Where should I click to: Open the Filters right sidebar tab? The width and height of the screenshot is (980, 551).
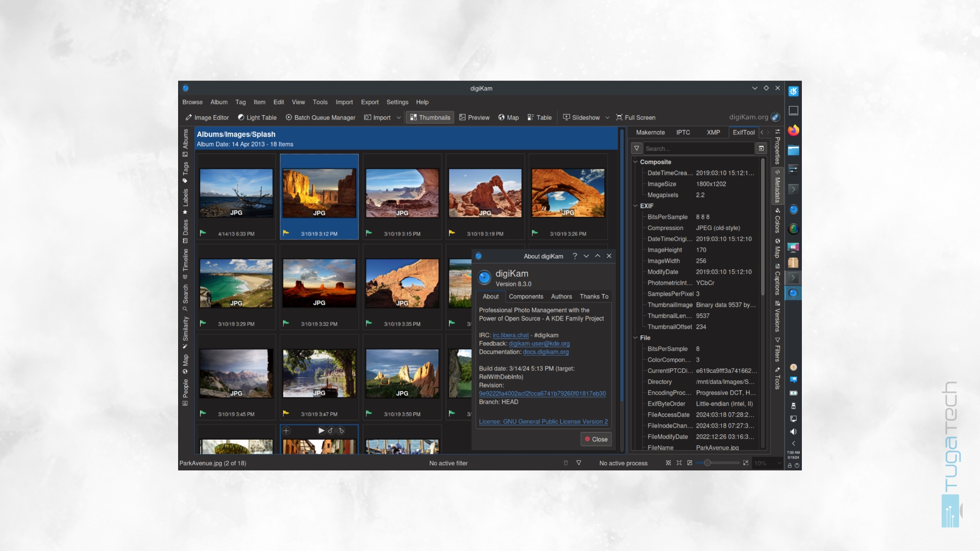(x=777, y=349)
